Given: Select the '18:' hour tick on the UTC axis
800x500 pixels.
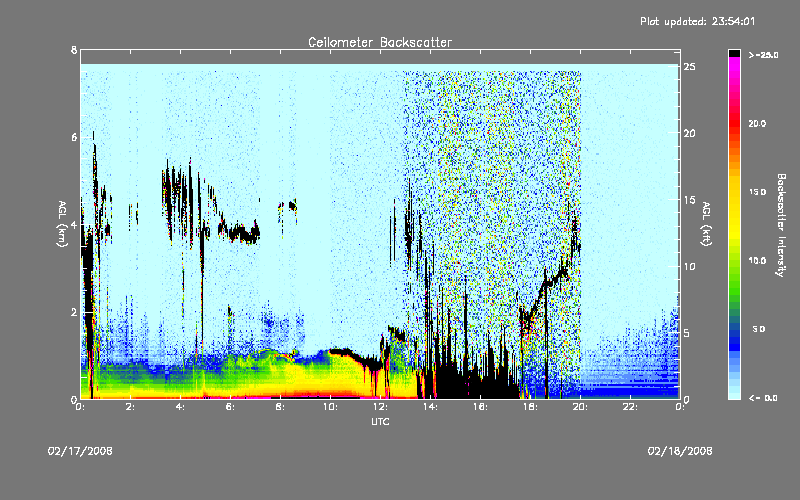Looking at the screenshot, I should tap(531, 407).
